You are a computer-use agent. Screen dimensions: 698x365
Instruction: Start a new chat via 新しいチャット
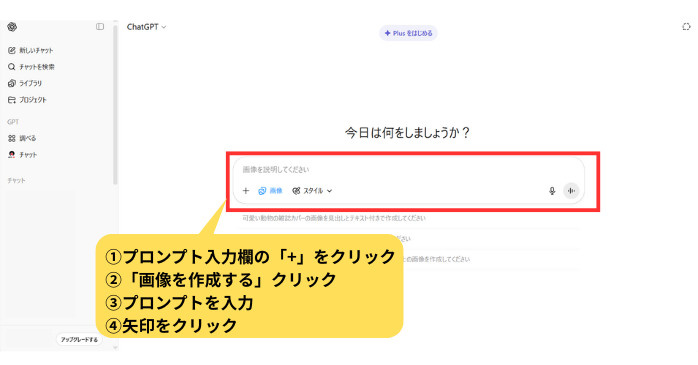click(30, 50)
